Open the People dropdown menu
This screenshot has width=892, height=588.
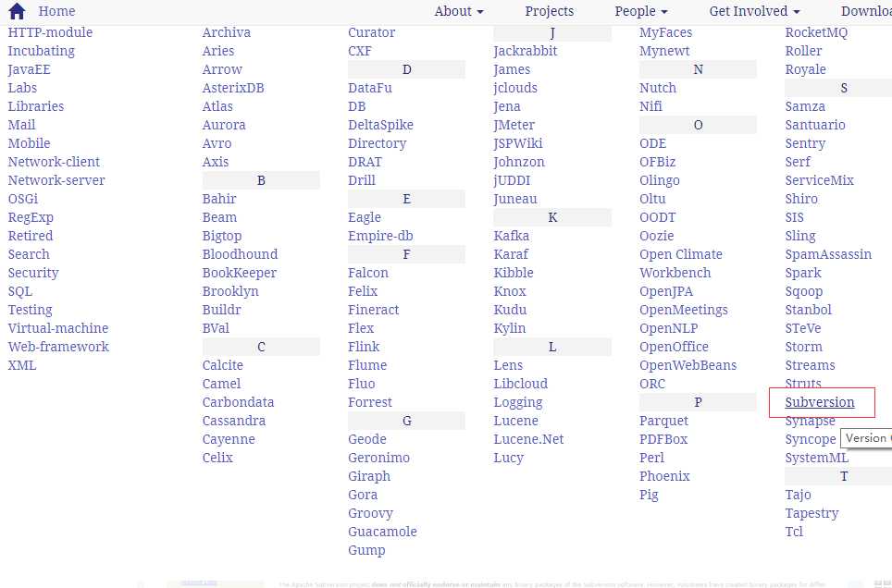click(x=641, y=11)
